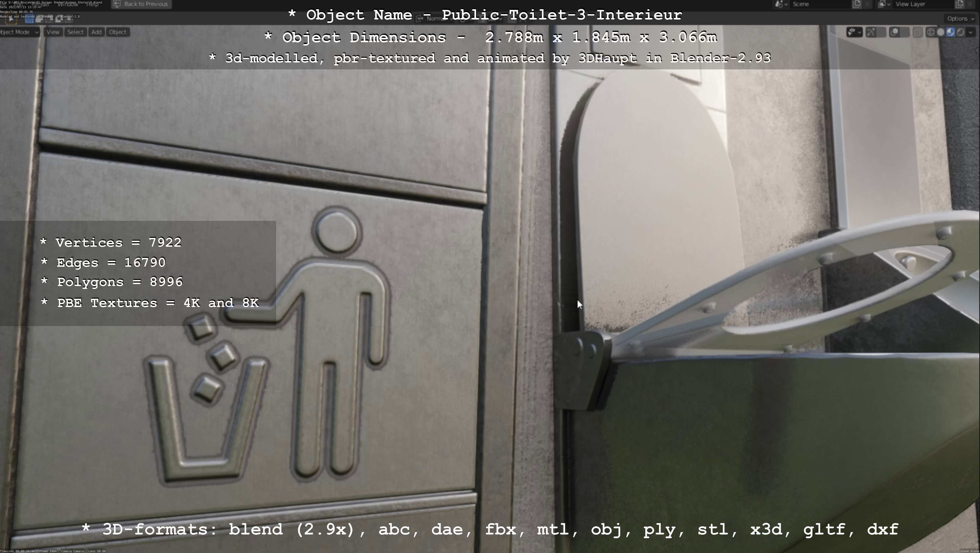The width and height of the screenshot is (980, 553).
Task: Open viewport shading options dropdown arrow
Action: point(971,32)
